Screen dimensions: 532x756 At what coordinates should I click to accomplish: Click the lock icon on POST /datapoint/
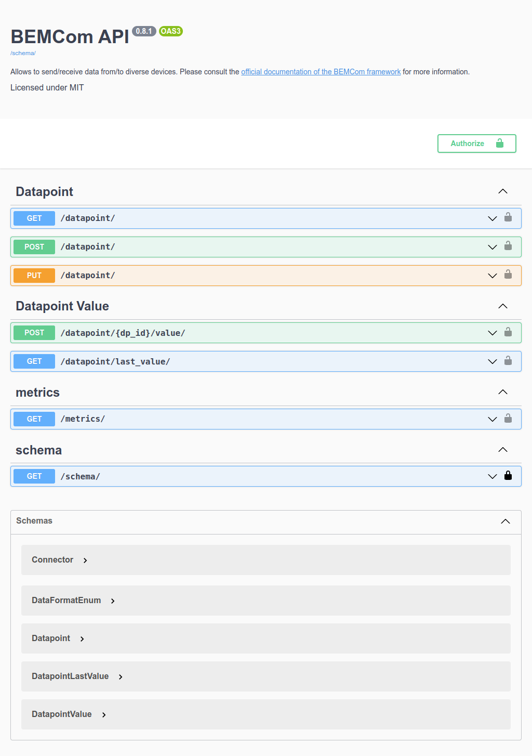[508, 246]
